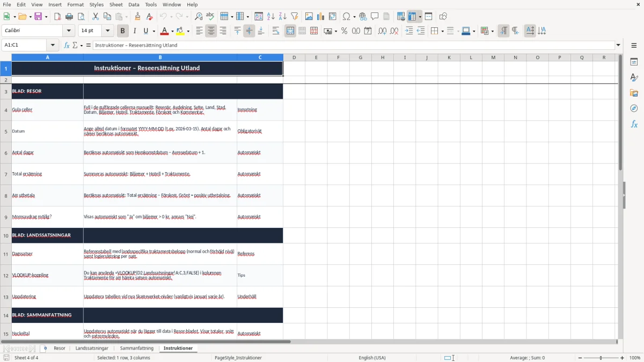Toggle Bold formatting
Viewport: 644px width, 362px height.
[122, 31]
